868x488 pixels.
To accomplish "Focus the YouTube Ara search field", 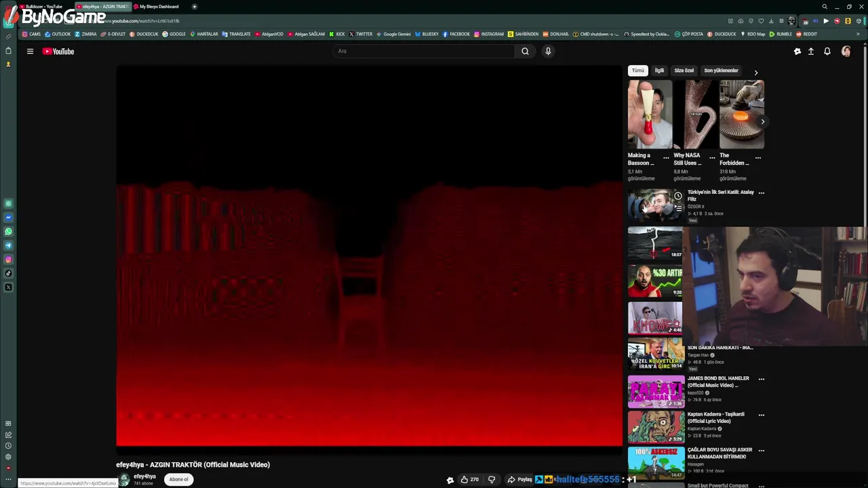I will pyautogui.click(x=424, y=52).
